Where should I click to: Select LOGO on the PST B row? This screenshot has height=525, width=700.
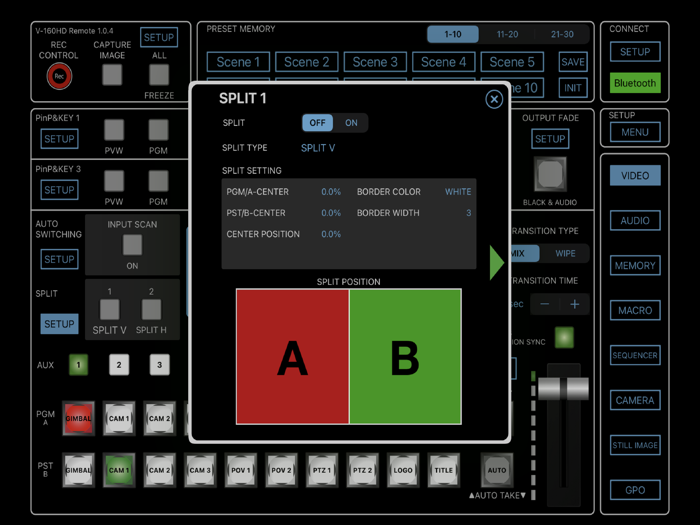coord(403,470)
